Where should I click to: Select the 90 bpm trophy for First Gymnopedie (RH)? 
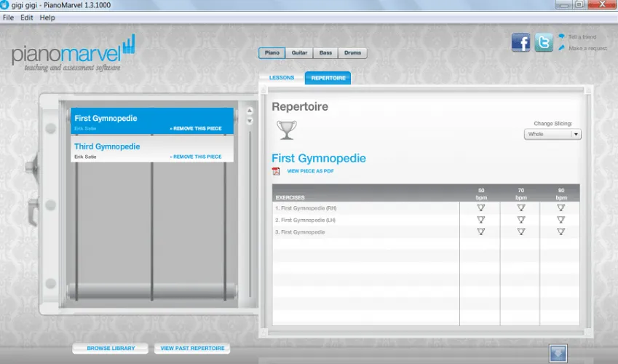(560, 207)
